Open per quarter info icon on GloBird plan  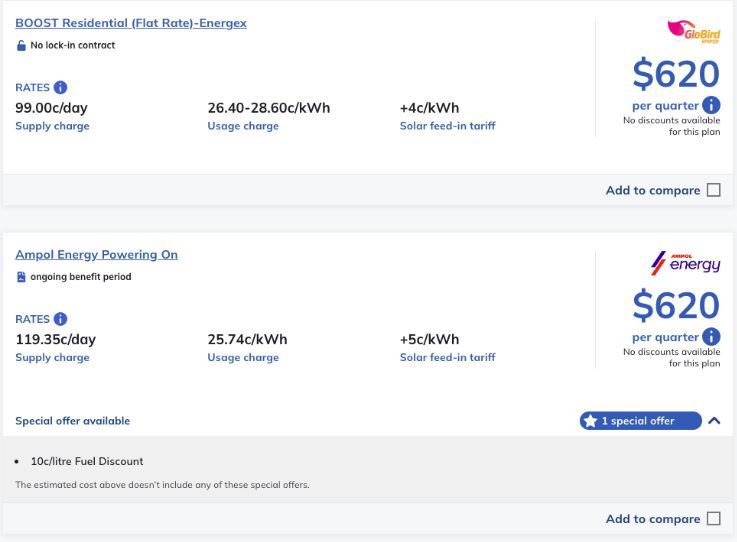[711, 105]
